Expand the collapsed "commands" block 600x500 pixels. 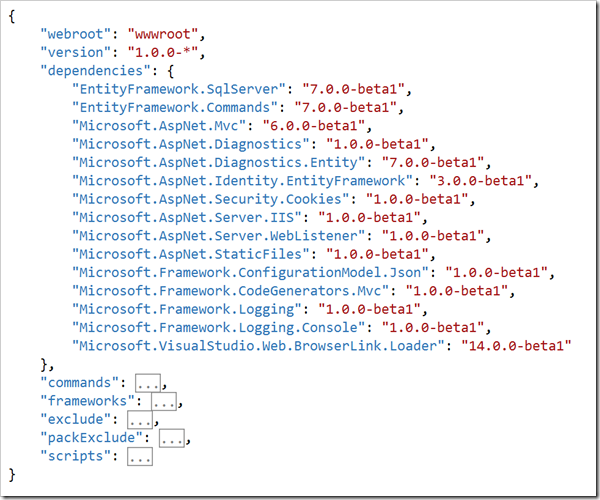pos(148,383)
